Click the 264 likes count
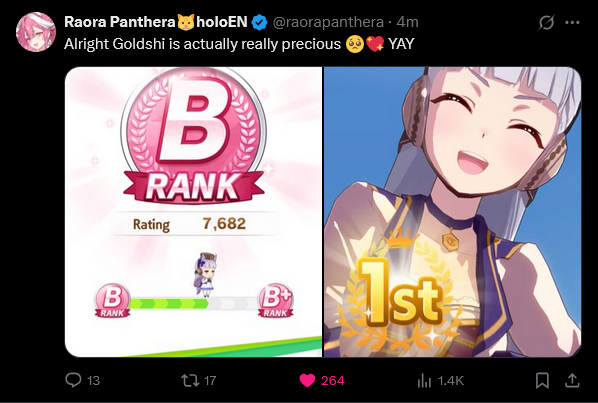The image size is (598, 403). (333, 381)
